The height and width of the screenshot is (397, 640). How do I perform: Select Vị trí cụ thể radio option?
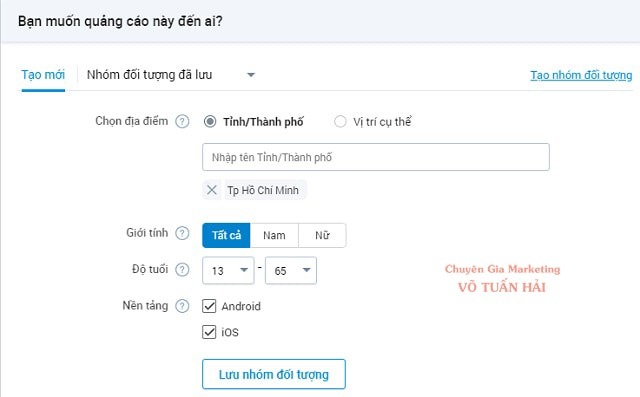pyautogui.click(x=340, y=122)
